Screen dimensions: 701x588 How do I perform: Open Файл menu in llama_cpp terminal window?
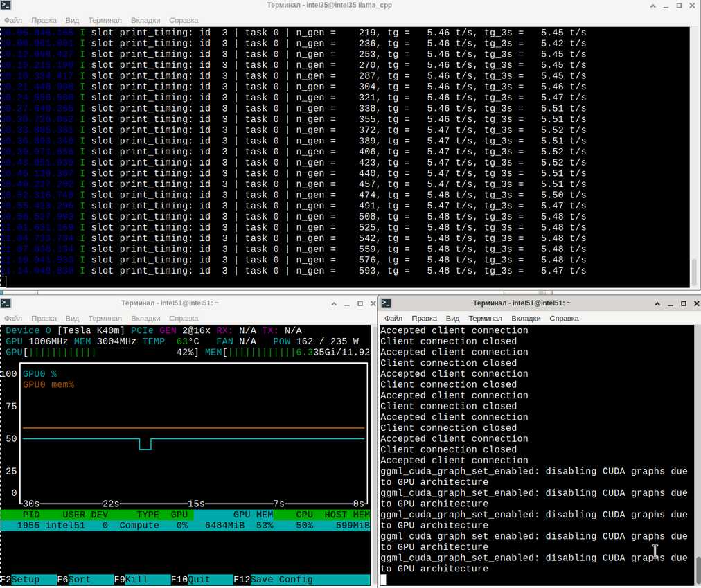coord(13,20)
